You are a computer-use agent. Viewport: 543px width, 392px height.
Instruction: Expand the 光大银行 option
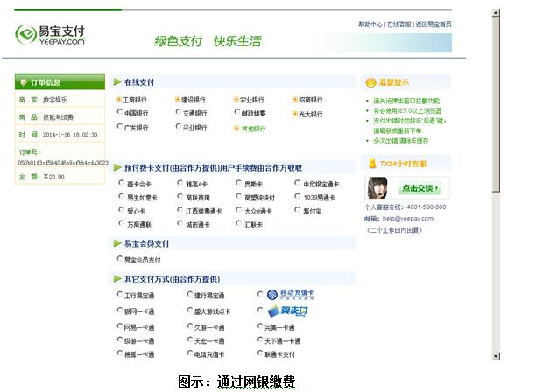coord(294,114)
